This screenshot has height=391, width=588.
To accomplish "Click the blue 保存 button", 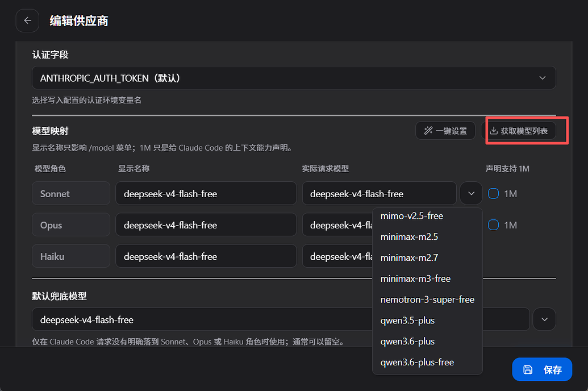I will 542,369.
